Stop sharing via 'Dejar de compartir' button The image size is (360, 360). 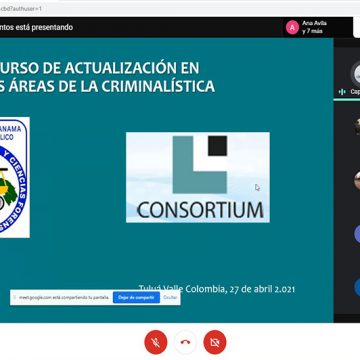(x=136, y=297)
